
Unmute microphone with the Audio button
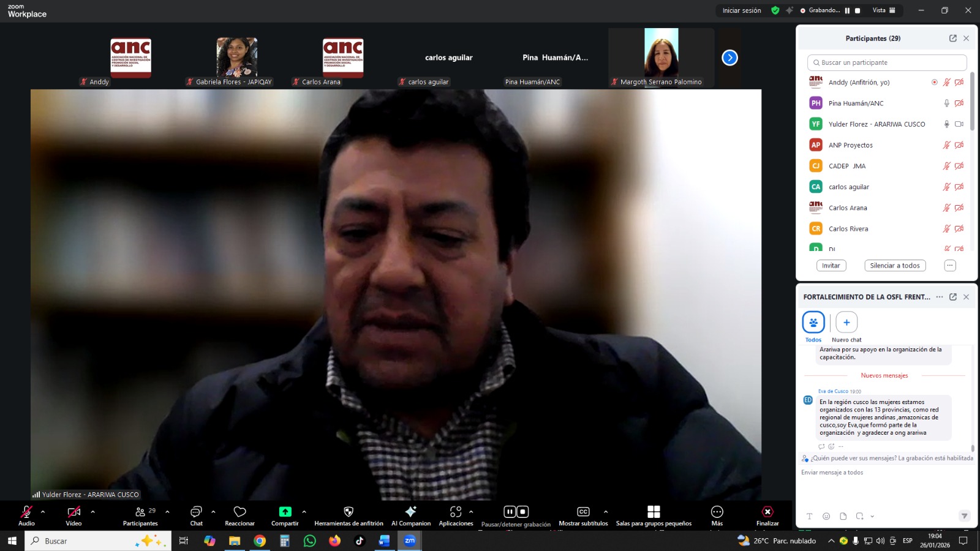coord(26,512)
